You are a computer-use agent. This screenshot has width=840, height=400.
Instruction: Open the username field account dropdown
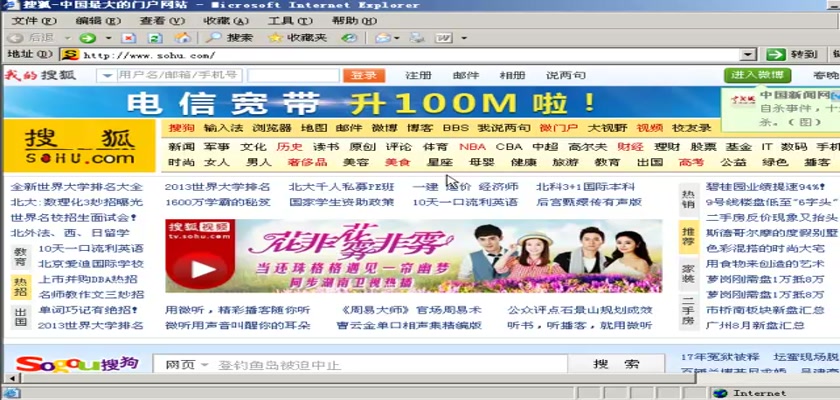coord(108,76)
